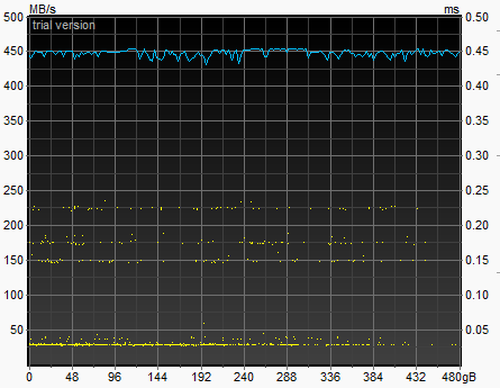Screen dimensions: 500x388
Task: Click the 'ms' unit label
Action: [452, 10]
